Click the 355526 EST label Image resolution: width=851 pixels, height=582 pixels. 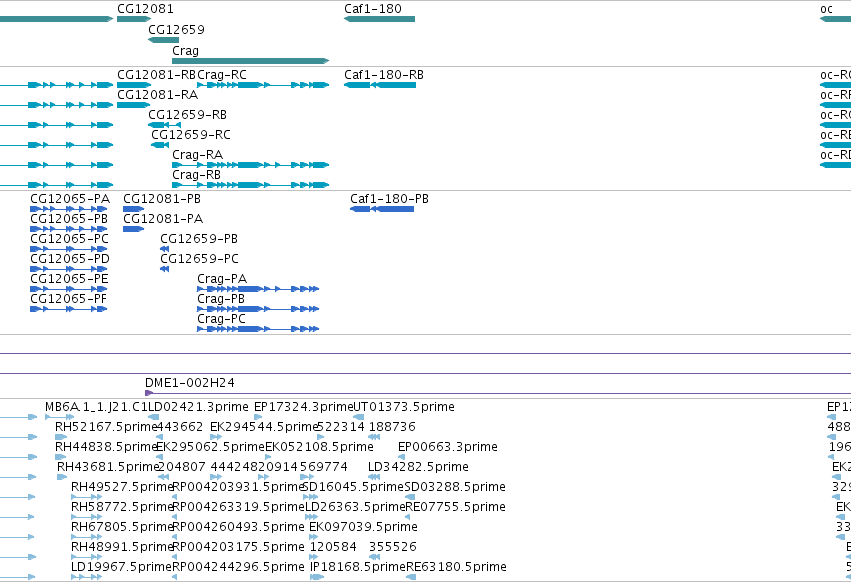pyautogui.click(x=393, y=547)
